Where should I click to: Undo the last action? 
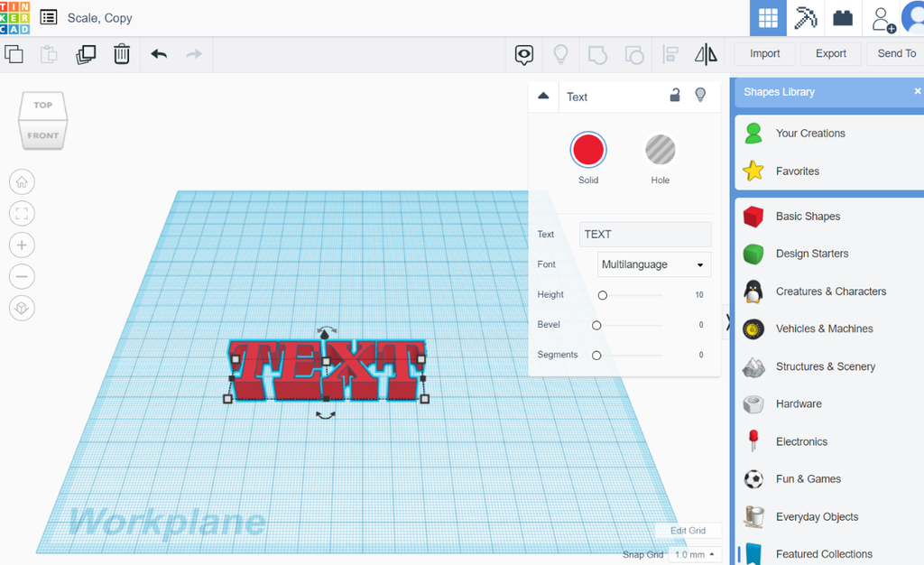[x=159, y=54]
